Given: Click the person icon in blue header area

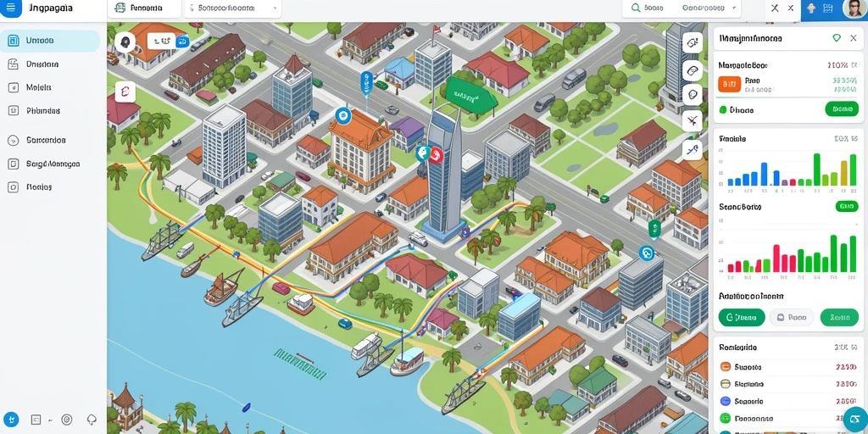Looking at the screenshot, I should (x=811, y=8).
